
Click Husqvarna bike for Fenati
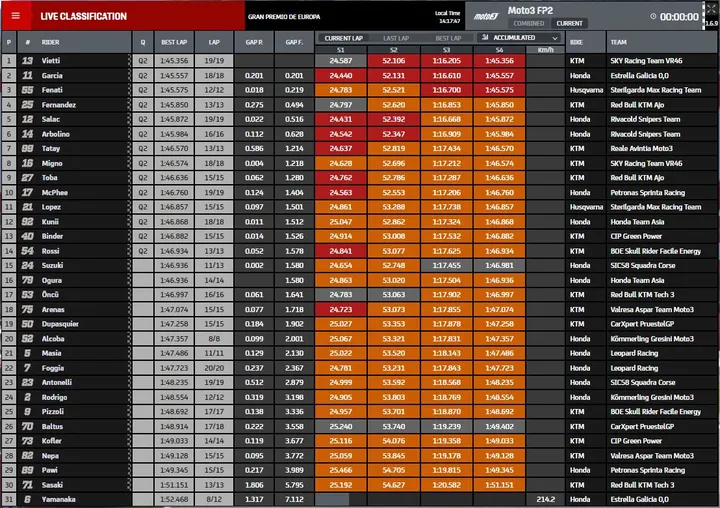[x=586, y=90]
